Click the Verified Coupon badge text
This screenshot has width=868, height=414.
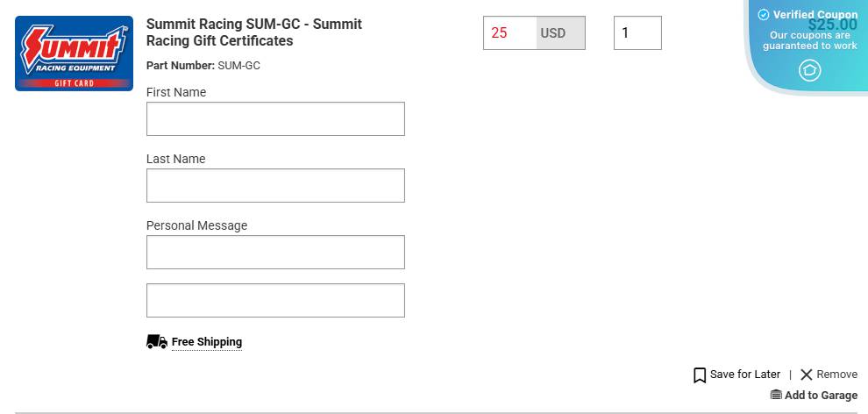coord(815,15)
